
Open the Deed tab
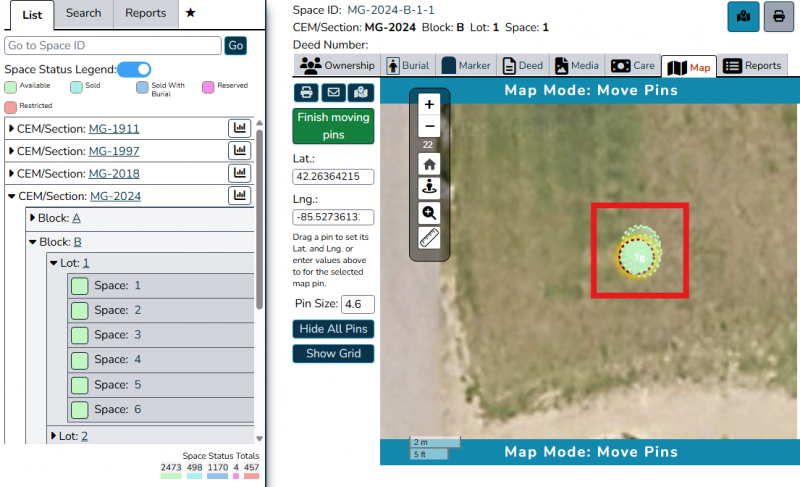click(x=523, y=65)
